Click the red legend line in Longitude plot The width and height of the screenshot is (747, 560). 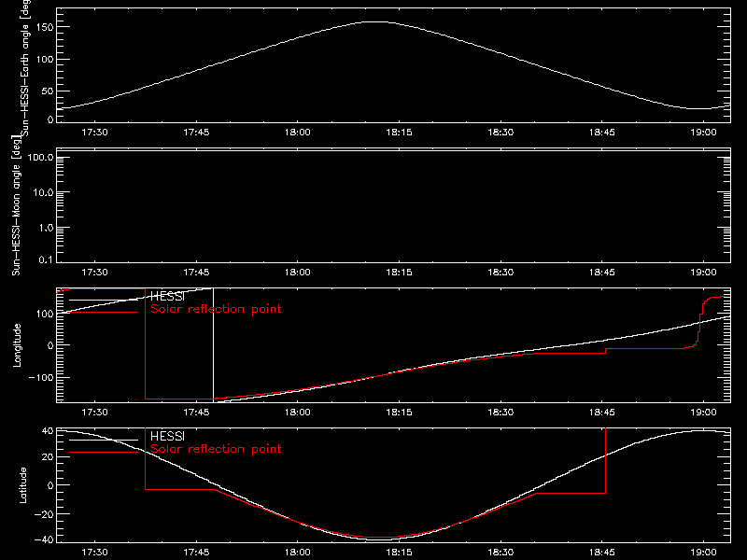[104, 313]
